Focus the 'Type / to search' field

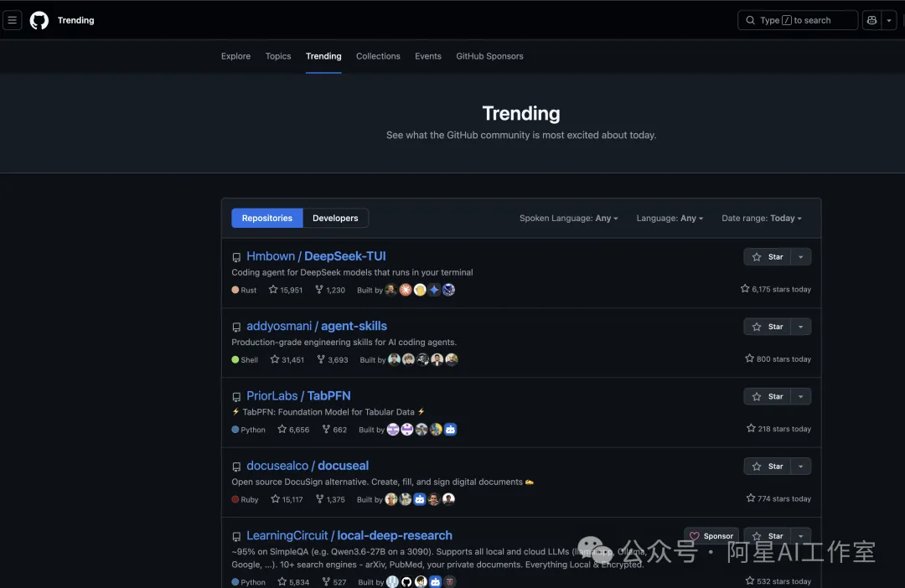click(798, 20)
